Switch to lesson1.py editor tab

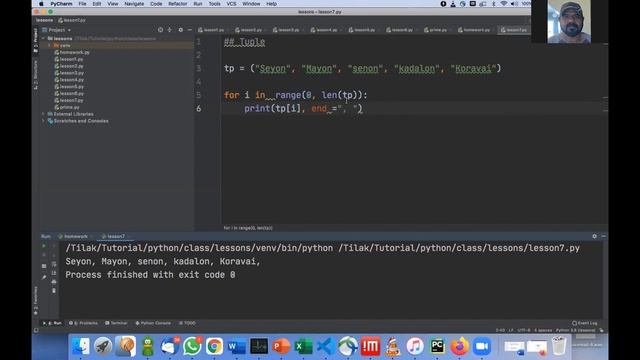213,30
